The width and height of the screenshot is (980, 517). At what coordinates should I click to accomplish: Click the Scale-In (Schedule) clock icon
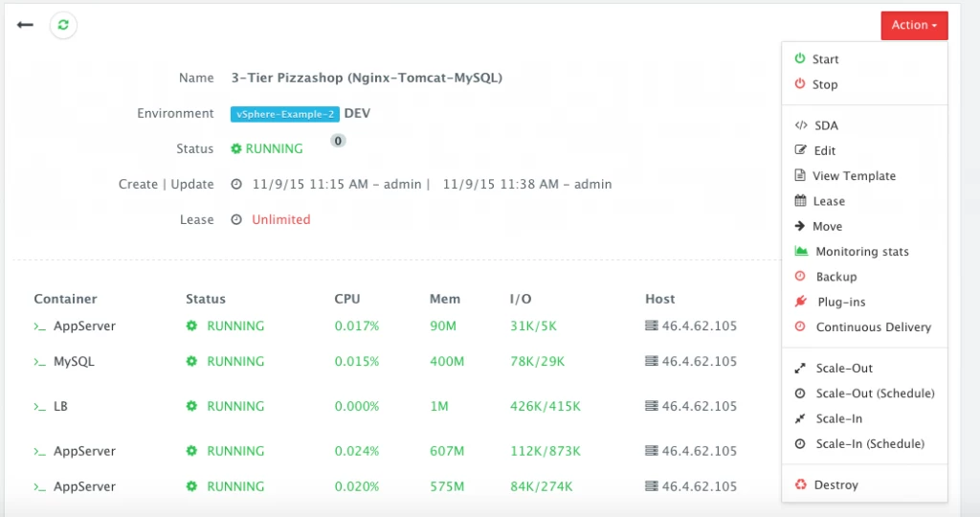coord(800,443)
